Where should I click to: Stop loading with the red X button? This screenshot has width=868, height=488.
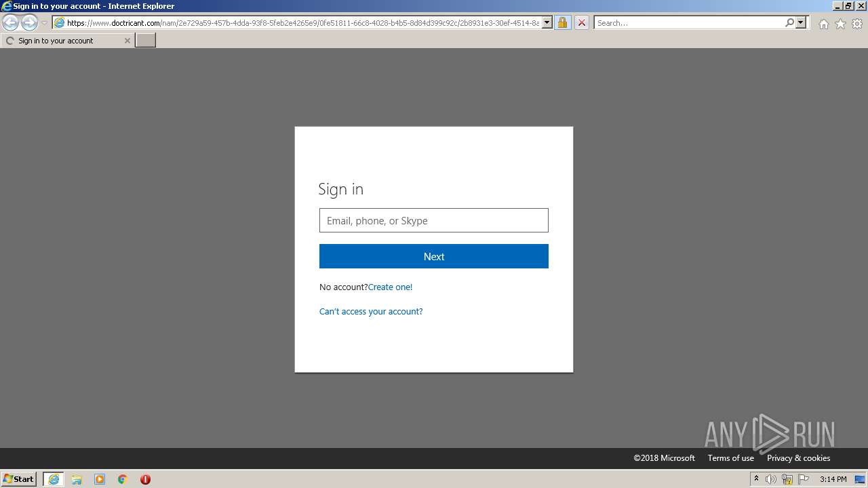coord(581,23)
